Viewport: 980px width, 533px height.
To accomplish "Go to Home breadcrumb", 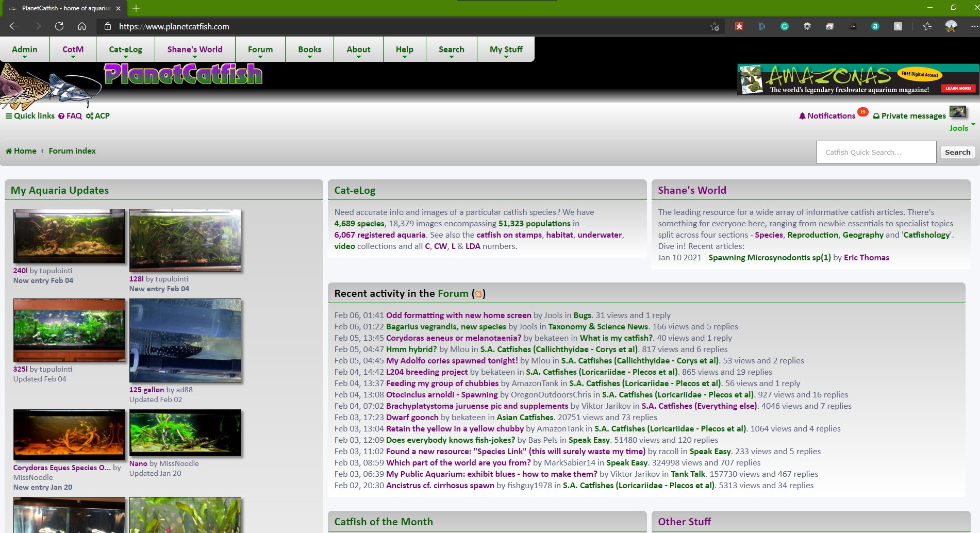I will click(x=21, y=151).
